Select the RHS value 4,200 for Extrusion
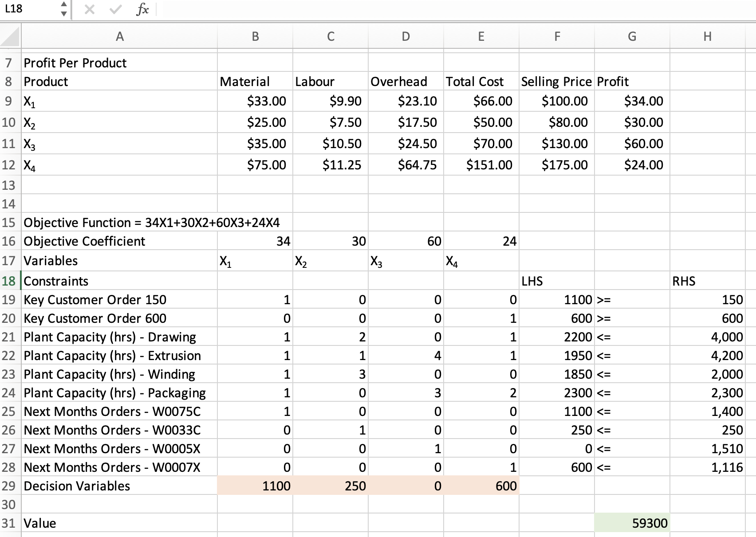Viewport: 756px width, 537px height. [x=707, y=356]
